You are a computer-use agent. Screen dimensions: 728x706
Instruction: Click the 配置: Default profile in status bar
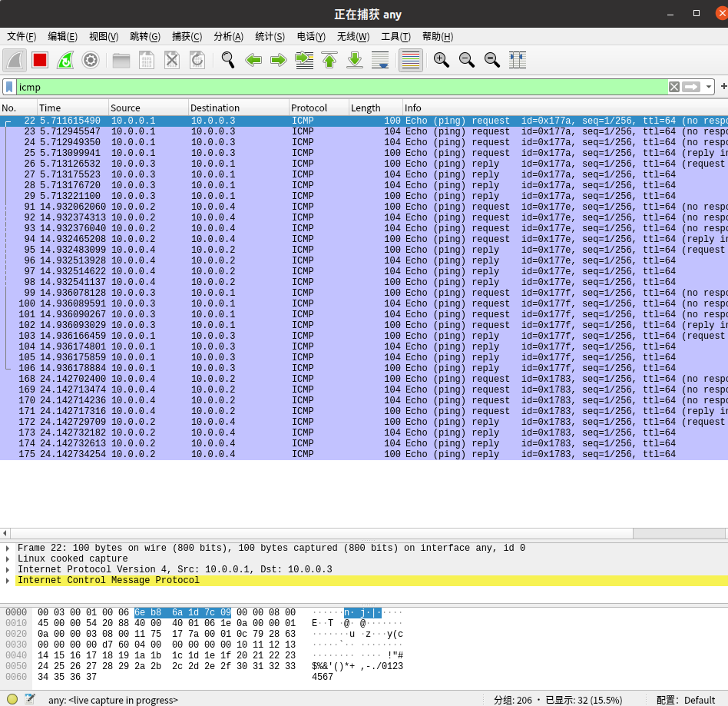[685, 700]
